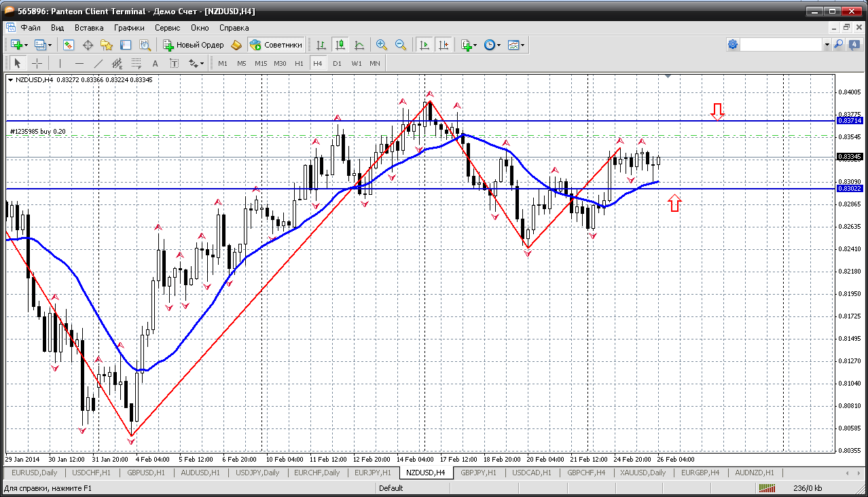This screenshot has width=868, height=497.
Task: Select the trendline drawing tool
Action: click(x=98, y=63)
